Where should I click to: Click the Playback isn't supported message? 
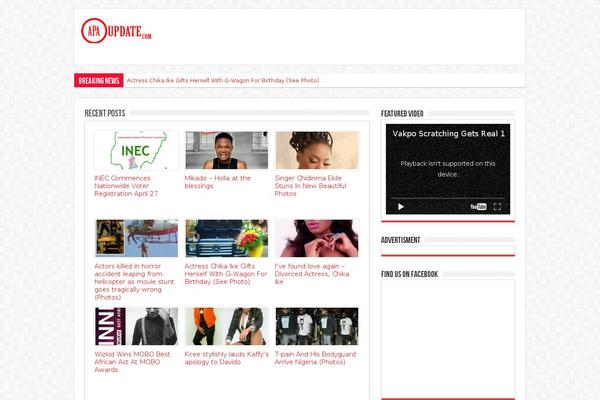pyautogui.click(x=448, y=169)
